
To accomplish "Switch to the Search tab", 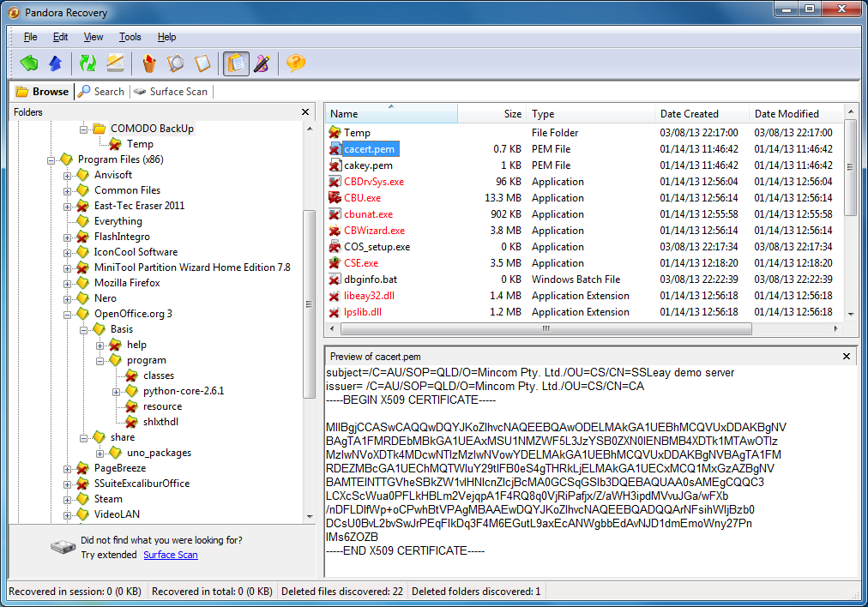I will click(101, 92).
